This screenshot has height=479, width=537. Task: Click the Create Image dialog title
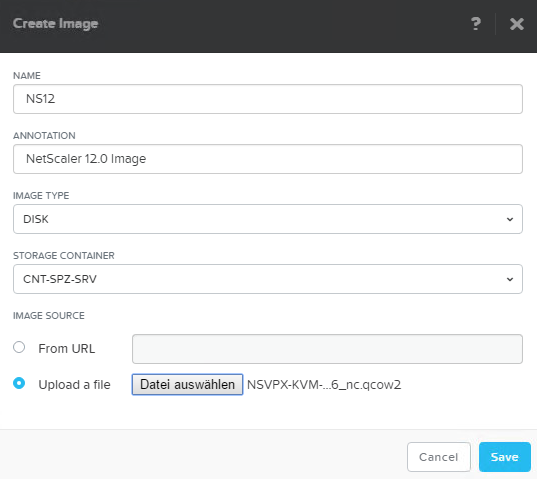pos(55,24)
